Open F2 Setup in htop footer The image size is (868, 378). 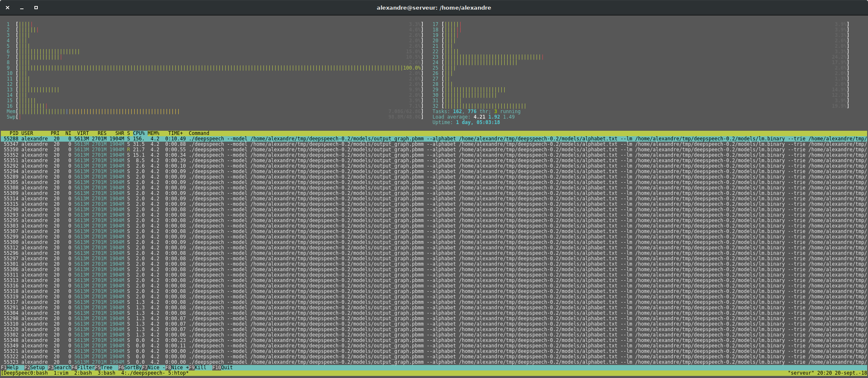34,368
